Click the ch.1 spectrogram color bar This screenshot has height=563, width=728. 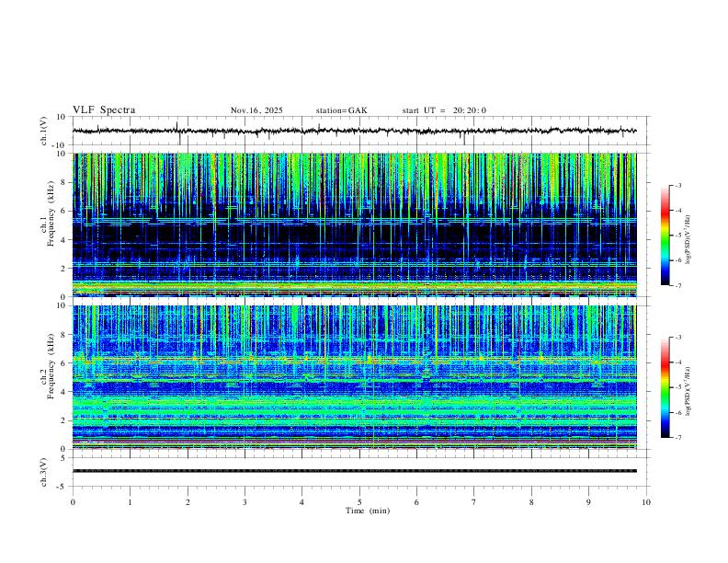(x=665, y=236)
